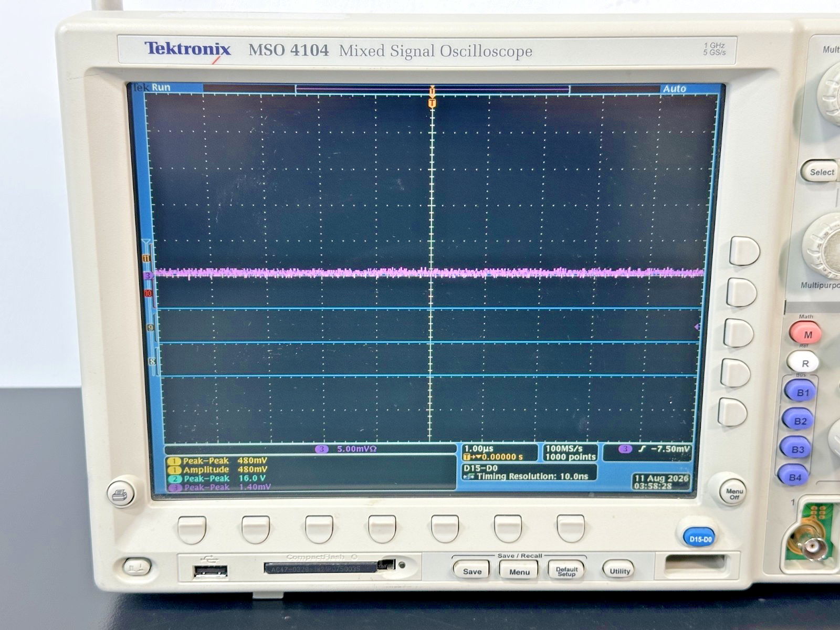Tap the 0.00000 s trigger delay readout
840x630 pixels.
[x=502, y=457]
